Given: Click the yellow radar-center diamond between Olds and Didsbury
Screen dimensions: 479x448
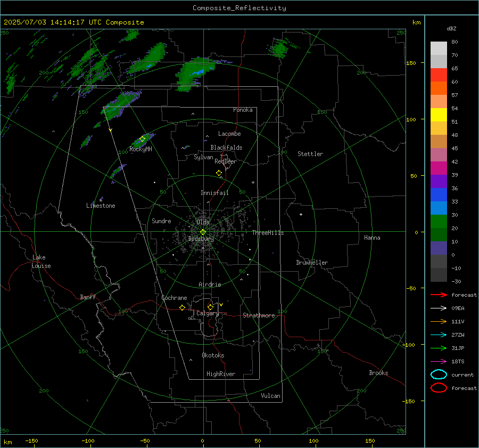Looking at the screenshot, I should (x=203, y=232).
